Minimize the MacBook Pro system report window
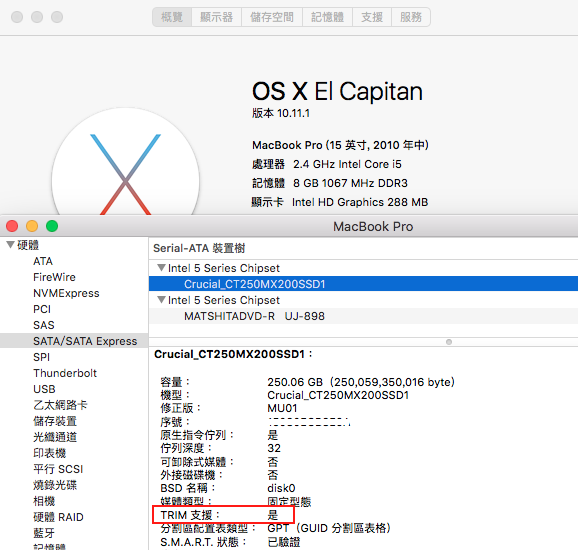This screenshot has height=550, width=578. coord(32,226)
